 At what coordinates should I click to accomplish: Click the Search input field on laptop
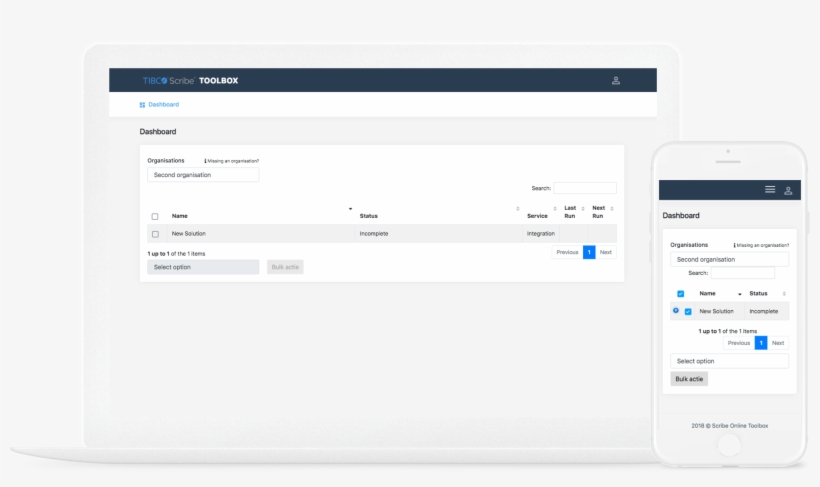pyautogui.click(x=585, y=188)
